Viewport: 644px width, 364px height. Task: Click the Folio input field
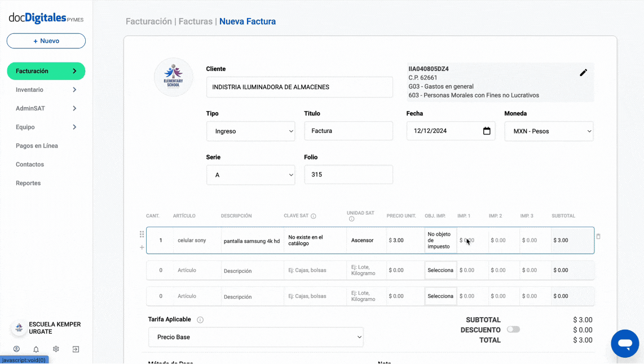click(x=348, y=175)
